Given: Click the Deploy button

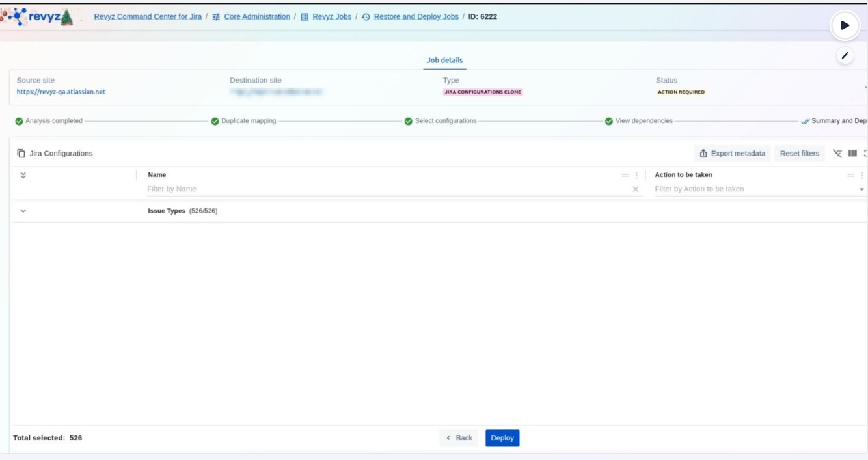Looking at the screenshot, I should point(502,438).
